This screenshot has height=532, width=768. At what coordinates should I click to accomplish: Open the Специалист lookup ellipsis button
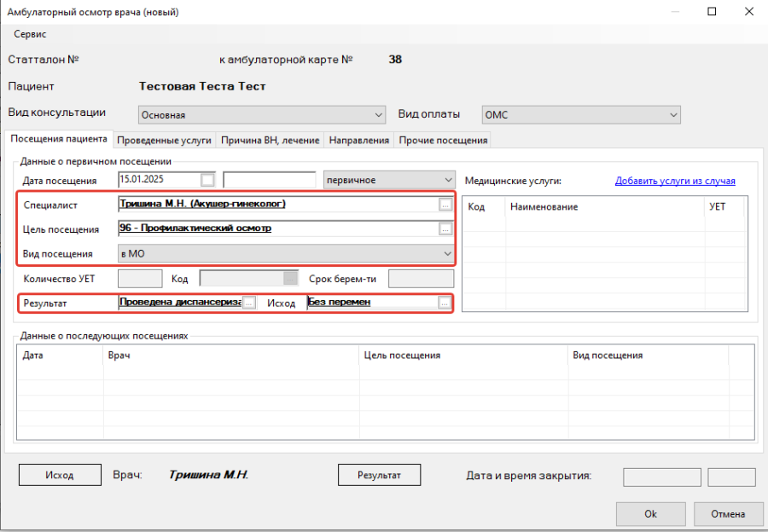coord(444,205)
